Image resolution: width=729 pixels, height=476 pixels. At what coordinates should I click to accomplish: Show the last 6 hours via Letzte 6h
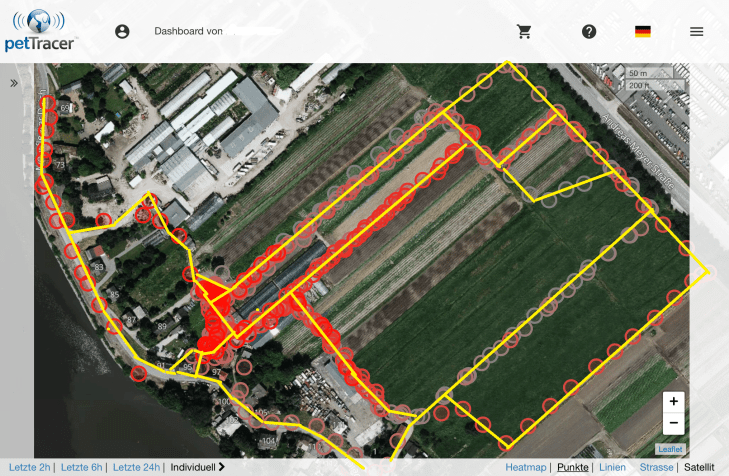point(81,467)
